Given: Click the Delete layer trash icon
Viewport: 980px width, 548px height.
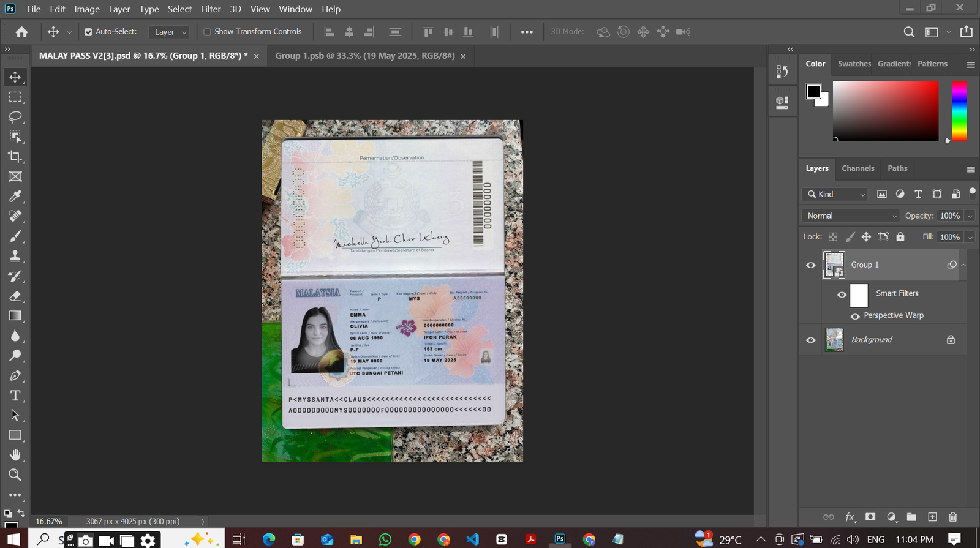Looking at the screenshot, I should [x=952, y=517].
